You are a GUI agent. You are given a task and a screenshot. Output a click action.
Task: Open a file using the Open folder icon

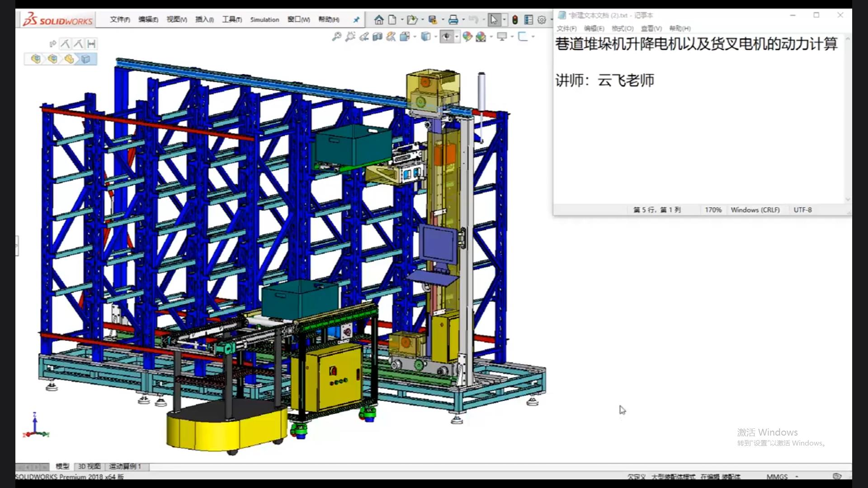412,20
